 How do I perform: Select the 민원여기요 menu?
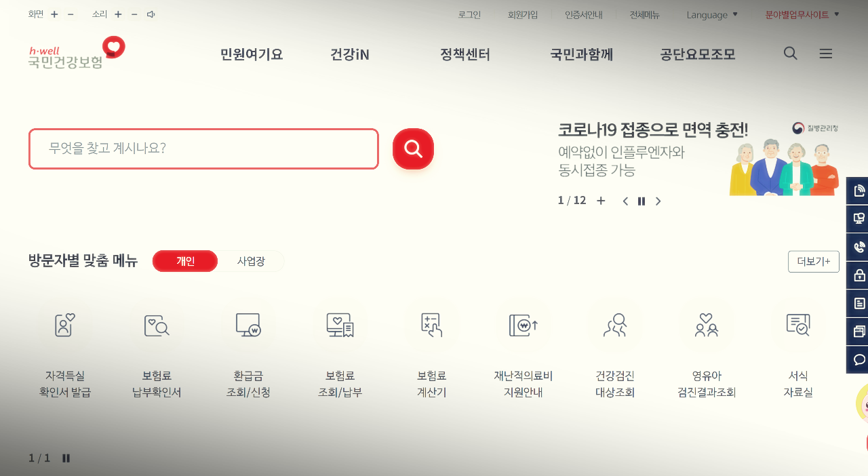point(250,55)
